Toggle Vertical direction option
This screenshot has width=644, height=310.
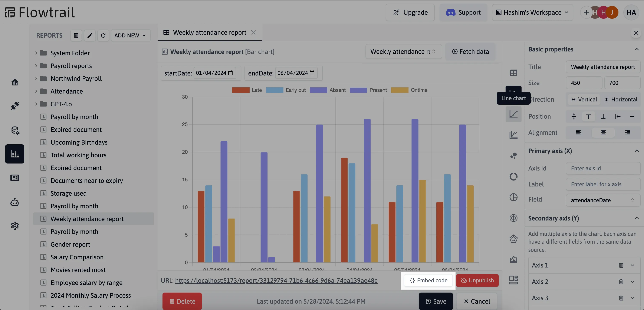583,99
